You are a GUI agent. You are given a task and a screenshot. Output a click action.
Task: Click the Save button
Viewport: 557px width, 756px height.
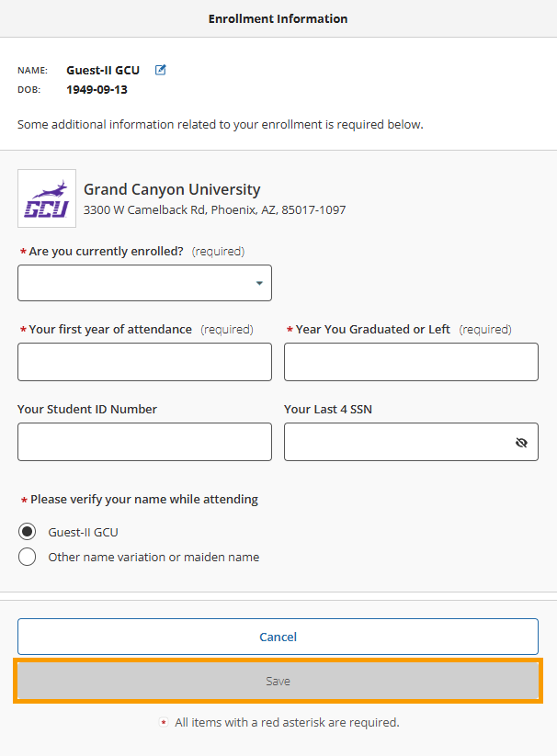coord(278,681)
